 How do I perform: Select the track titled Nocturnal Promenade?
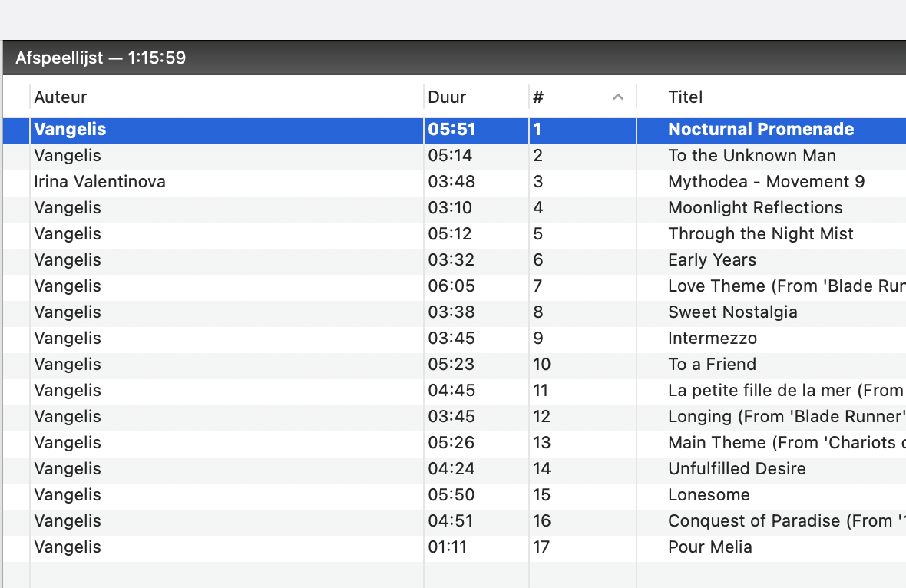(761, 130)
